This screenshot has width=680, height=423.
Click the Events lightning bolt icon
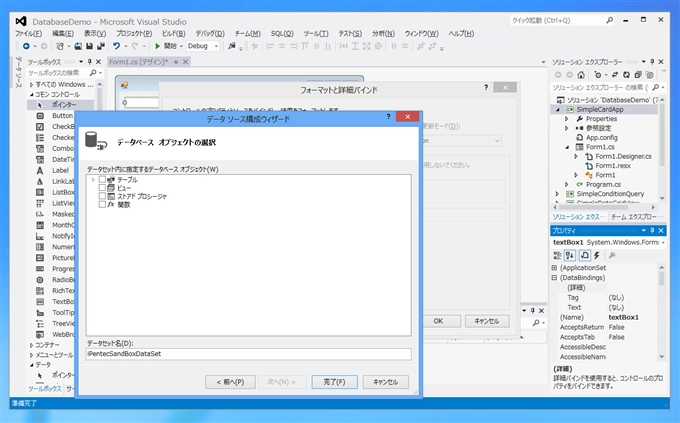(x=597, y=256)
